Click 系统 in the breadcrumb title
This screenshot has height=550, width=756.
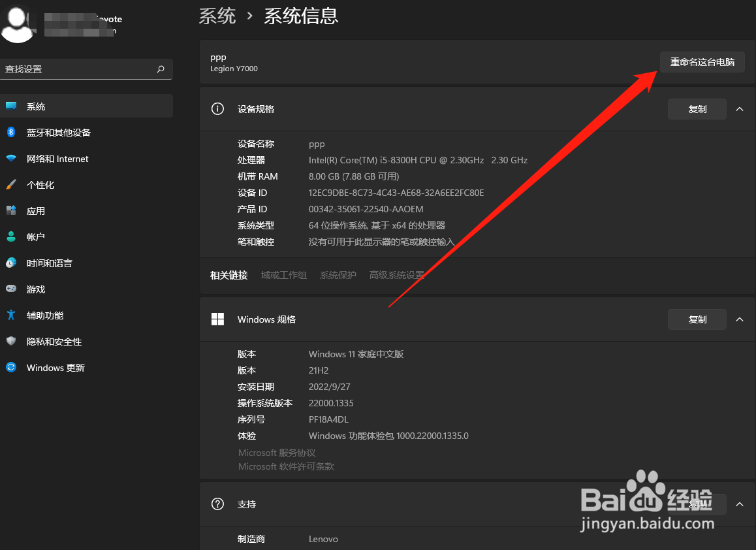tap(217, 16)
